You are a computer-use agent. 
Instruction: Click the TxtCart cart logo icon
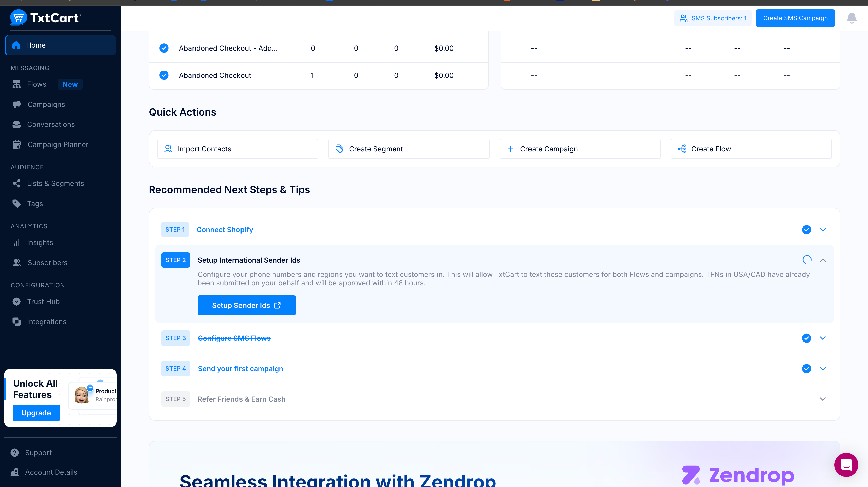tap(19, 18)
